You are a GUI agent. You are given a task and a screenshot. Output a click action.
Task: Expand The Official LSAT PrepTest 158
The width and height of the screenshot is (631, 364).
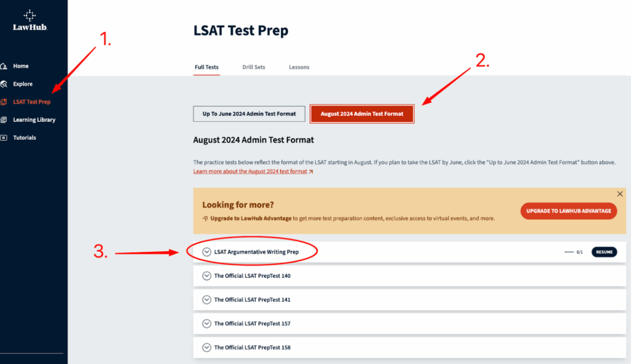(206, 347)
